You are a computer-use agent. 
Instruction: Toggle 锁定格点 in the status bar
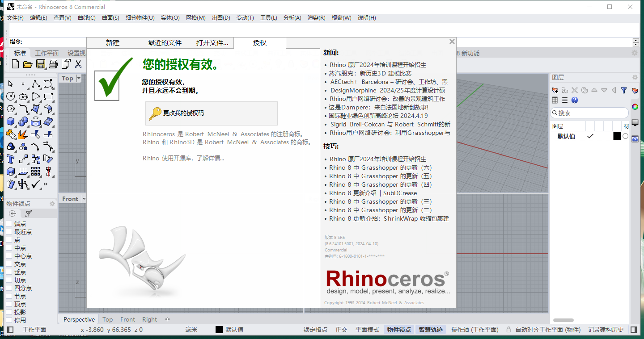coord(315,330)
